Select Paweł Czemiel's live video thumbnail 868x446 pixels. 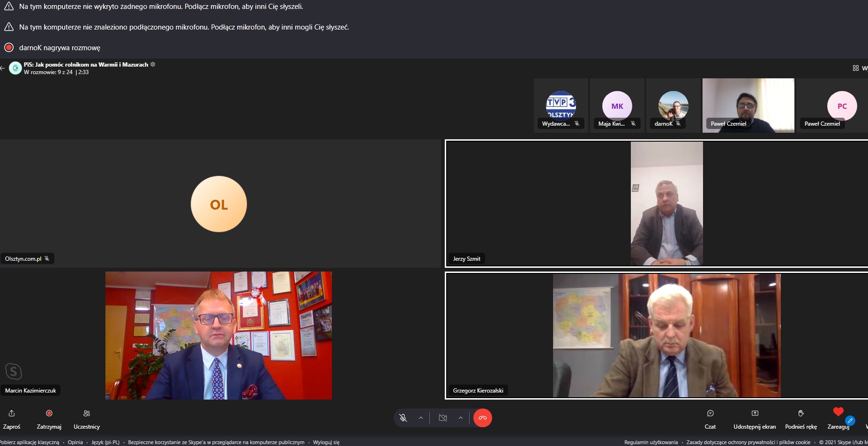pos(748,106)
